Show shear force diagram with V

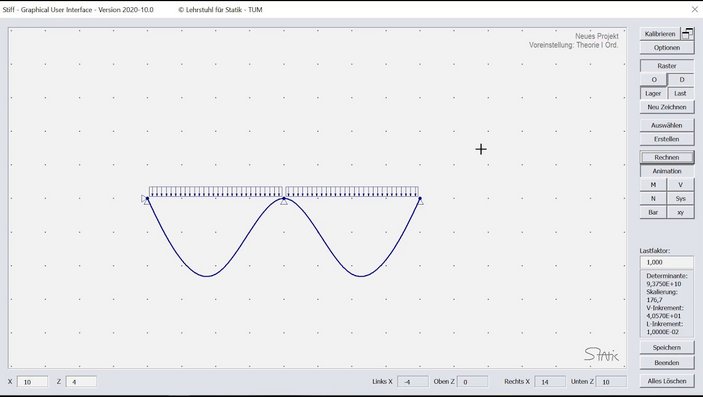(681, 185)
